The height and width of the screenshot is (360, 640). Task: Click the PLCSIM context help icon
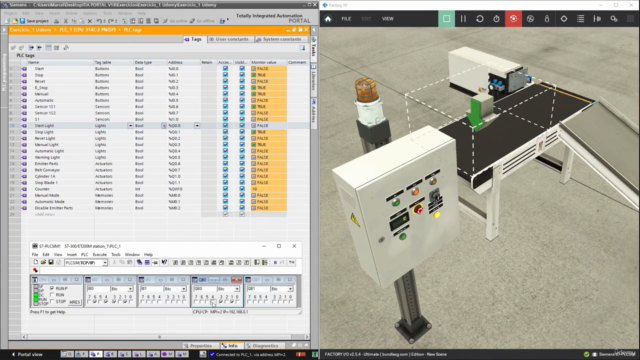pyautogui.click(x=164, y=262)
